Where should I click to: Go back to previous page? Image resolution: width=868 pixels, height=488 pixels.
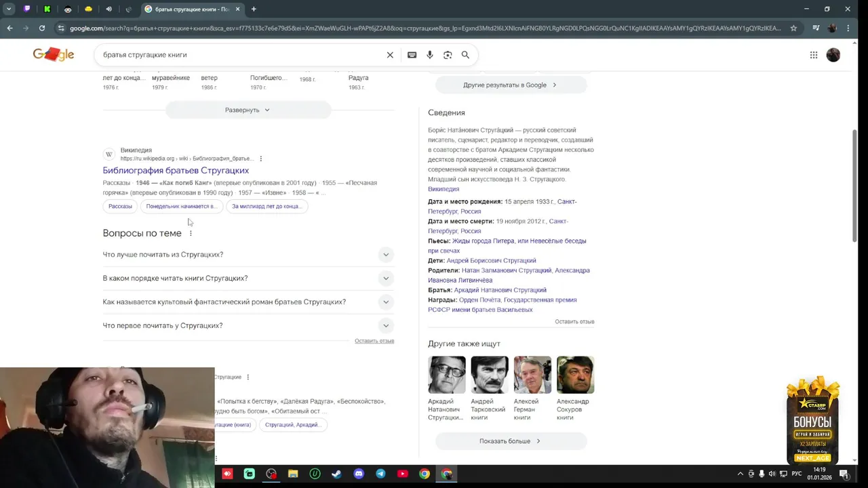[x=9, y=28]
